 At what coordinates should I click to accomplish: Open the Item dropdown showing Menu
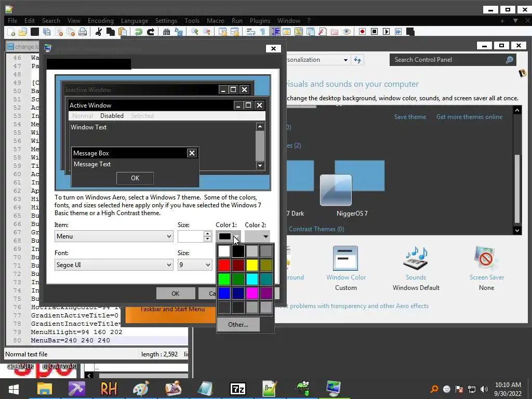point(114,236)
